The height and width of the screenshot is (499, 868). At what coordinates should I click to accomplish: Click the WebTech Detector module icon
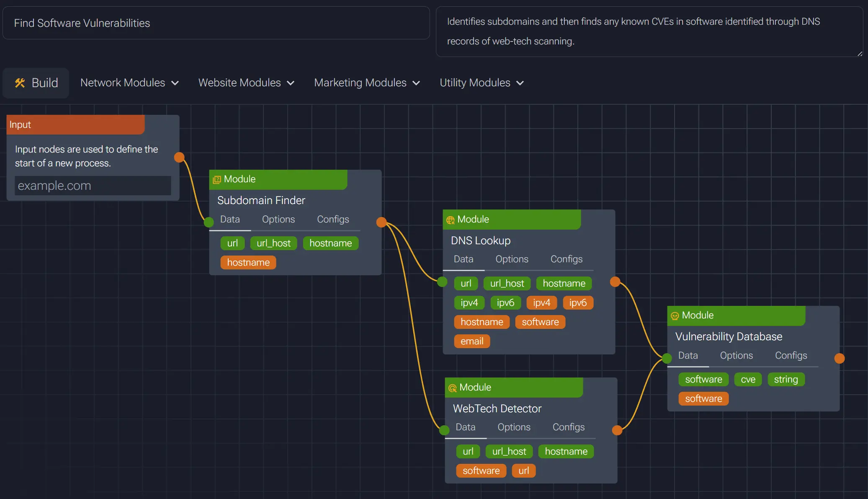tap(453, 388)
